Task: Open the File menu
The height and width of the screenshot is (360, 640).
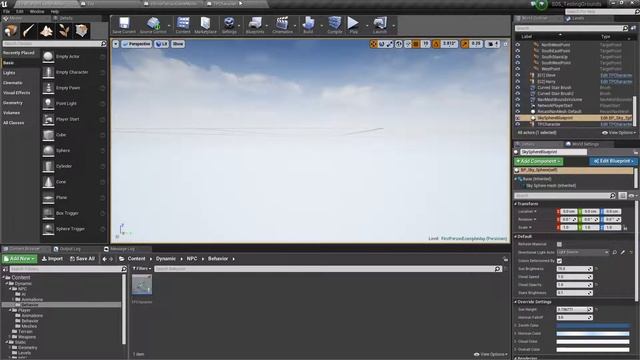Action: (7, 11)
